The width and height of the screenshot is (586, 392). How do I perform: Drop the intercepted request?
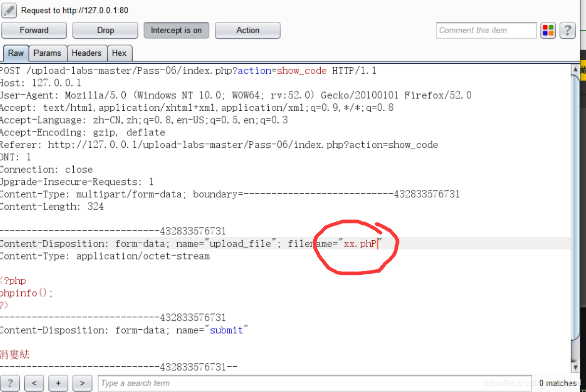click(x=105, y=30)
